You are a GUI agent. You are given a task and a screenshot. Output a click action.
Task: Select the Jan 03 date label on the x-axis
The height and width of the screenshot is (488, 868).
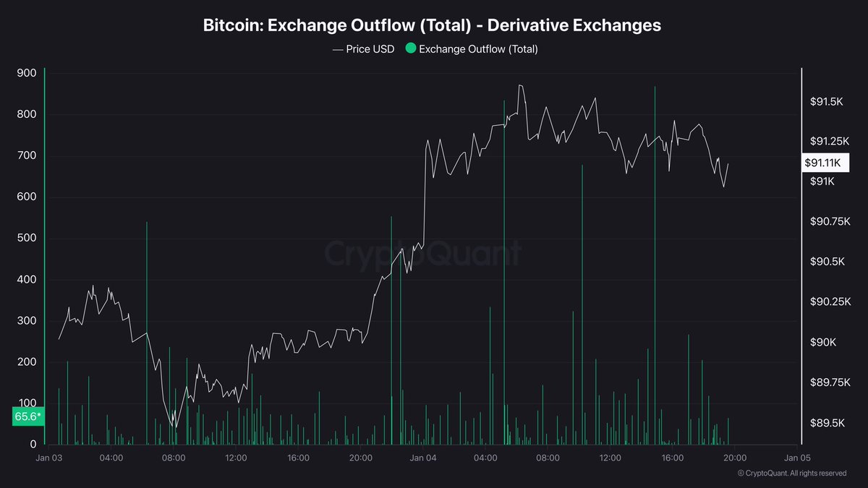point(49,458)
